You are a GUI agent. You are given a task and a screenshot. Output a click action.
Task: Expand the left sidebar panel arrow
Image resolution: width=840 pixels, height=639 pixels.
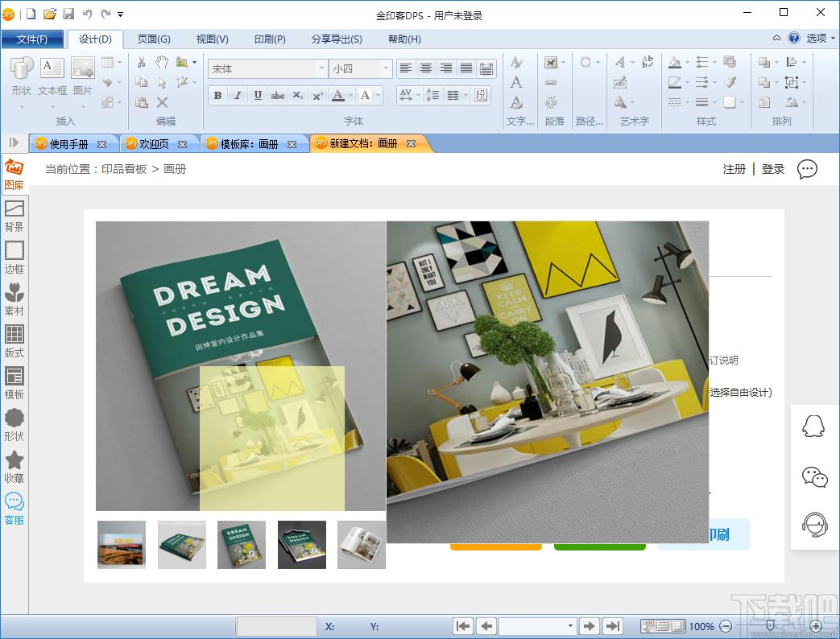14,142
